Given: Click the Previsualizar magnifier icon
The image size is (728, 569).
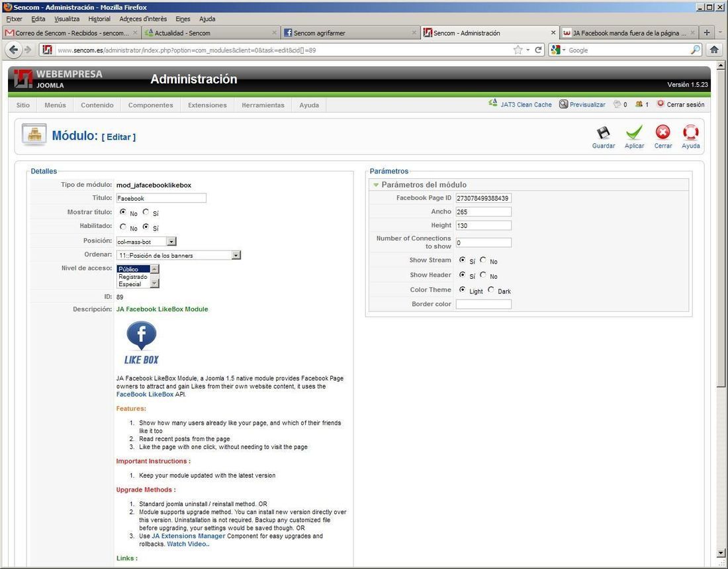Looking at the screenshot, I should pyautogui.click(x=563, y=104).
